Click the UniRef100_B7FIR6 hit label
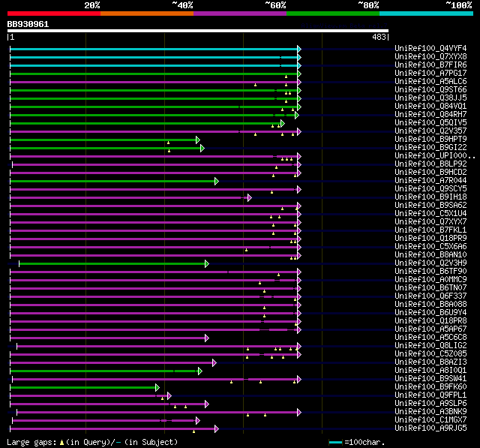 point(430,65)
